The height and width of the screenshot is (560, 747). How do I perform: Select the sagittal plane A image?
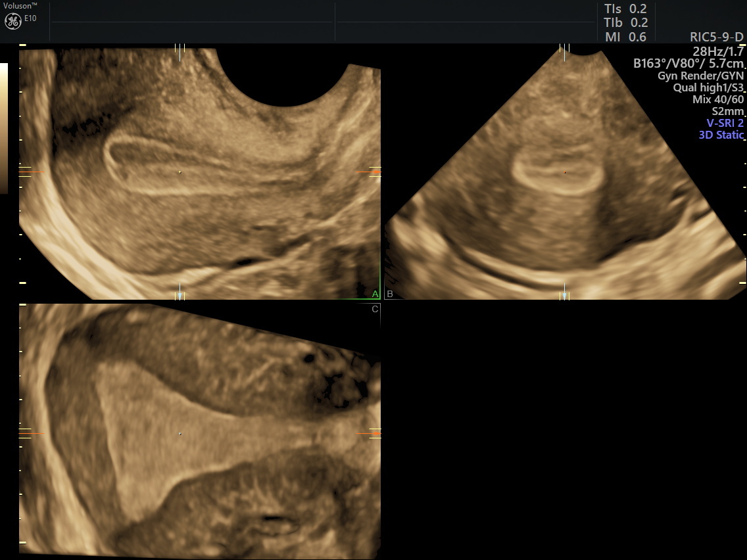pyautogui.click(x=200, y=172)
